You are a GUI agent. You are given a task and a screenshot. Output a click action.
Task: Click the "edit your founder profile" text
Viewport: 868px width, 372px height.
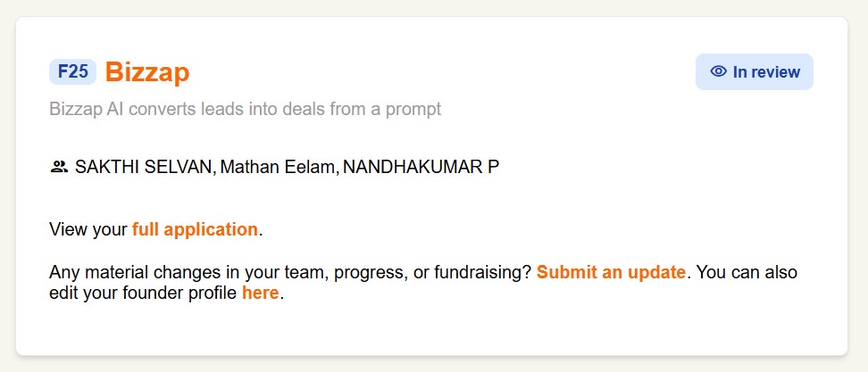pyautogui.click(x=143, y=293)
